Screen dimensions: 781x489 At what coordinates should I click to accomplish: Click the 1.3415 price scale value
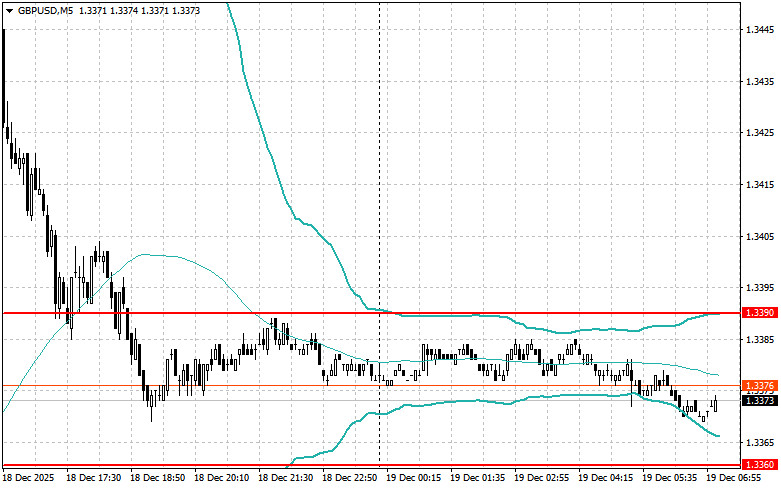coord(760,185)
